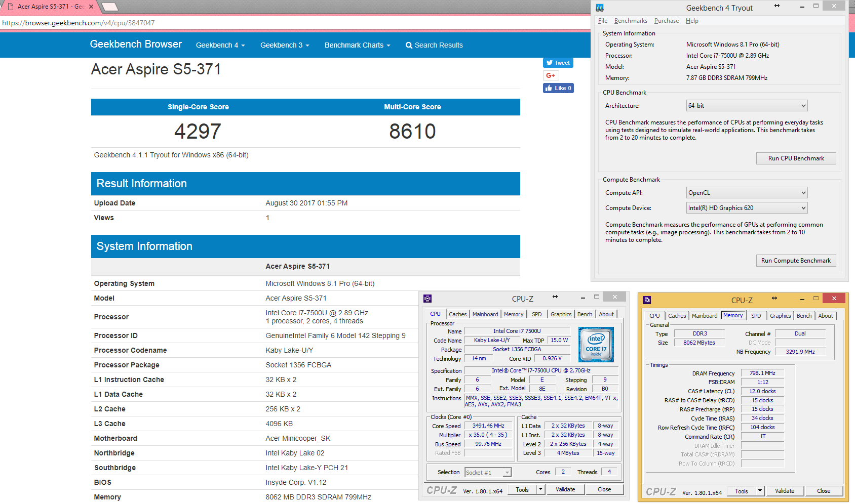
Task: Click the Geekbench Browser home link
Action: pos(136,44)
